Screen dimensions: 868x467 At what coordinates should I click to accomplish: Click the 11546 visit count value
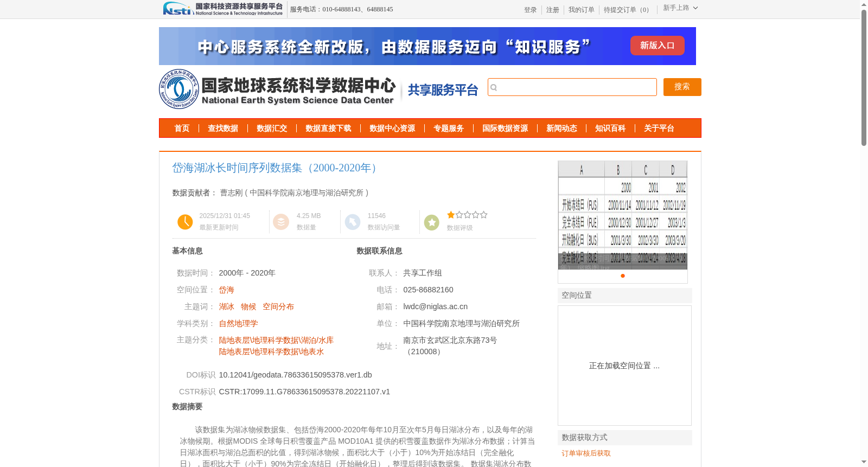pyautogui.click(x=377, y=216)
